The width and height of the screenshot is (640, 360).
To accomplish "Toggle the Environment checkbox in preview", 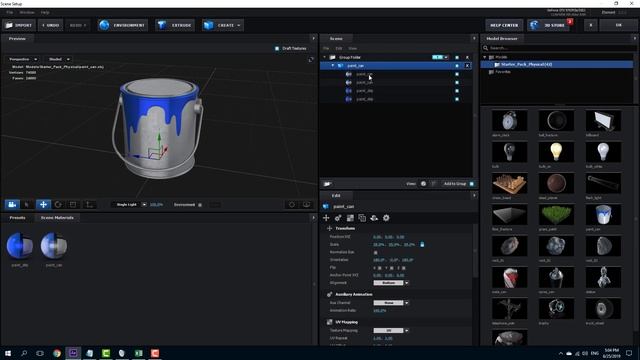I will click(x=200, y=205).
